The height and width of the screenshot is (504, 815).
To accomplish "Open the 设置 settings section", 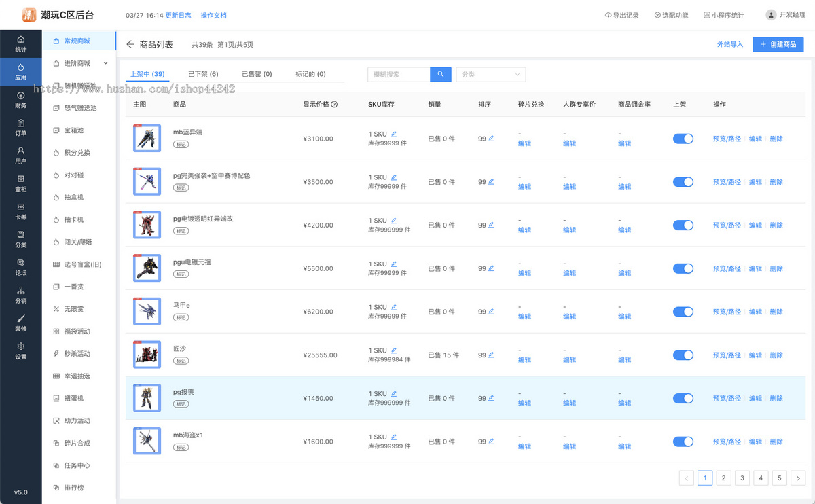I will coord(20,350).
